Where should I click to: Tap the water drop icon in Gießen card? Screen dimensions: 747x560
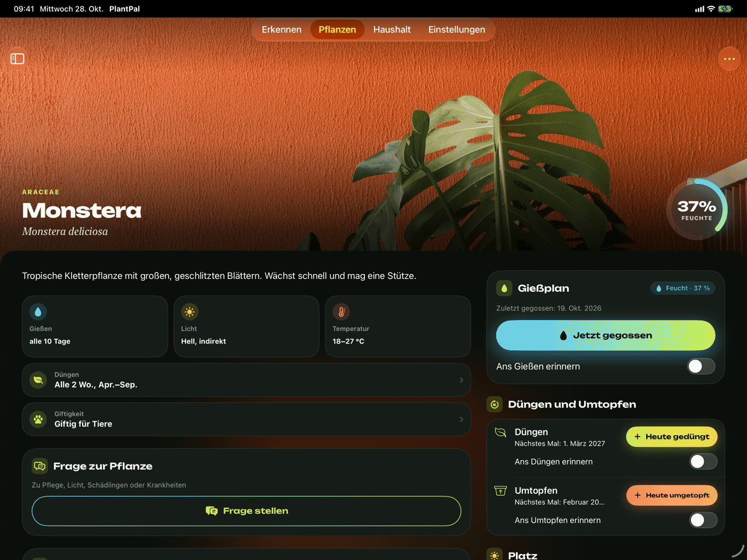coord(38,311)
